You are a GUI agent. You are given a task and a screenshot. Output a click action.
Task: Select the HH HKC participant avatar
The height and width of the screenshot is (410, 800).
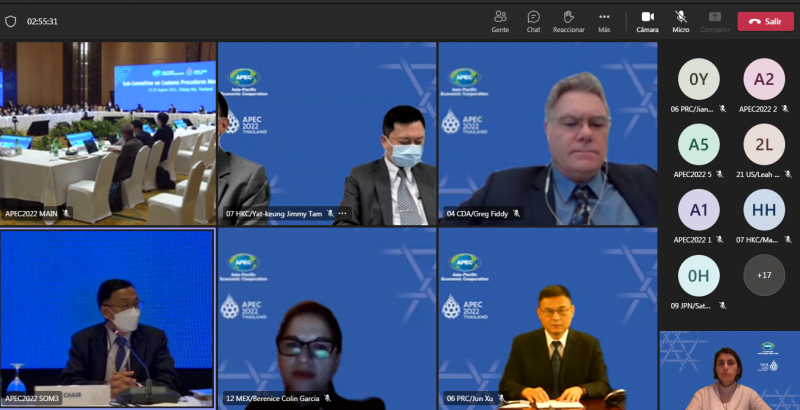tap(764, 209)
